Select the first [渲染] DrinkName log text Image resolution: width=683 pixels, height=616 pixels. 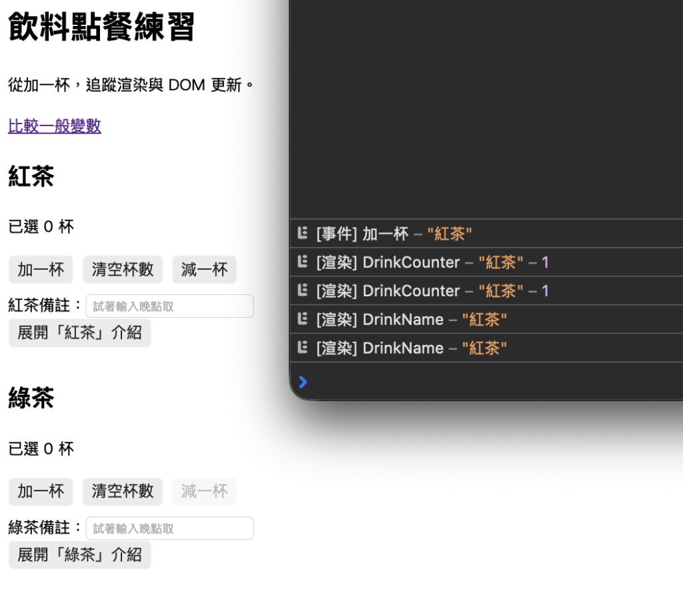pos(412,320)
